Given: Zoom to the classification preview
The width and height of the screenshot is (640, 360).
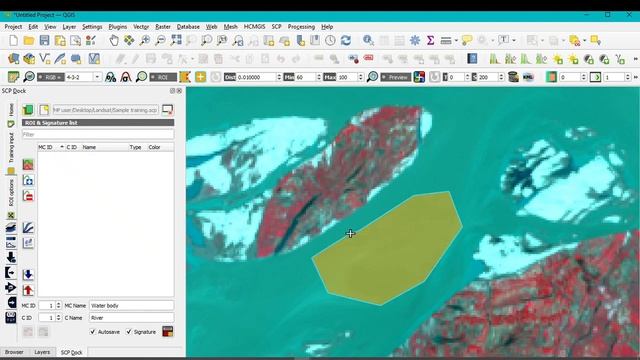Looking at the screenshot, I should coord(372,77).
